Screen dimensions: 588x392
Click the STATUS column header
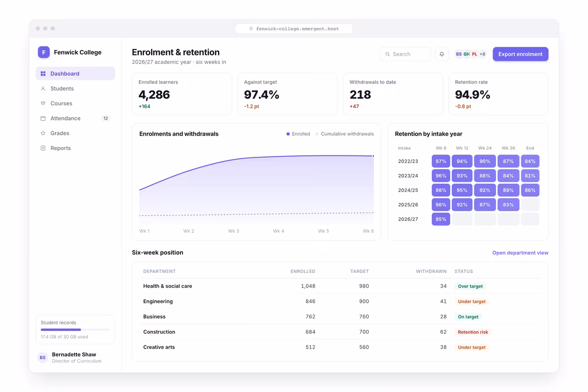click(x=464, y=271)
